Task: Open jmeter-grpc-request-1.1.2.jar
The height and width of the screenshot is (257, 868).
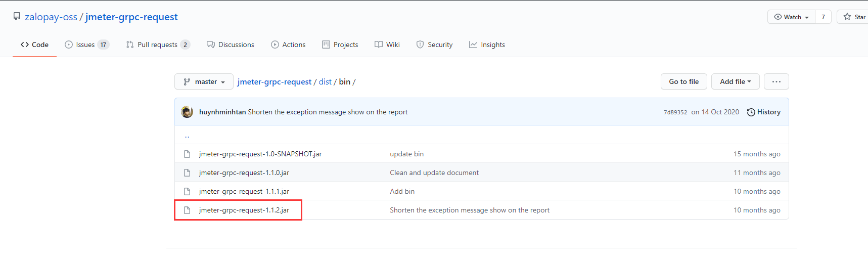Action: [x=244, y=210]
